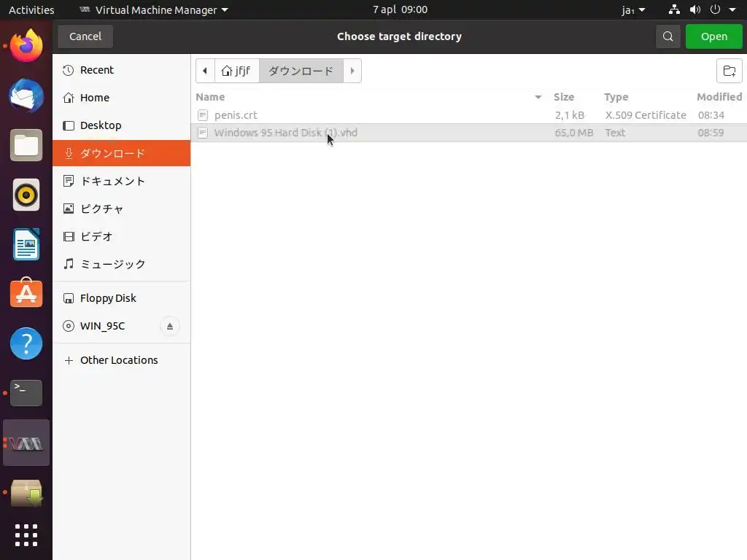Click the X.509 Certificate type cell
747x560 pixels.
[x=646, y=115]
